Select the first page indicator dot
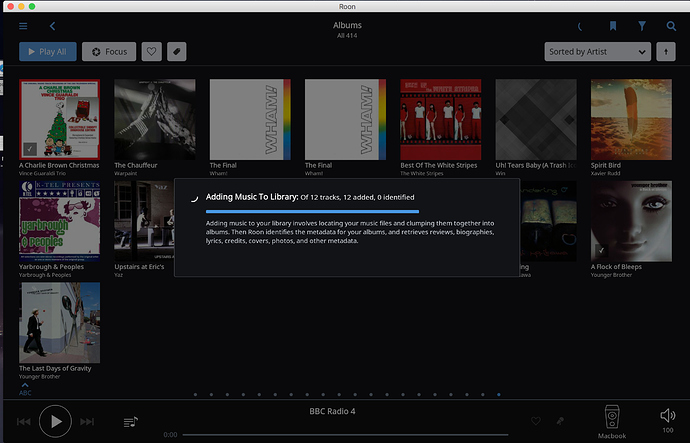The image size is (690, 443). 195,395
